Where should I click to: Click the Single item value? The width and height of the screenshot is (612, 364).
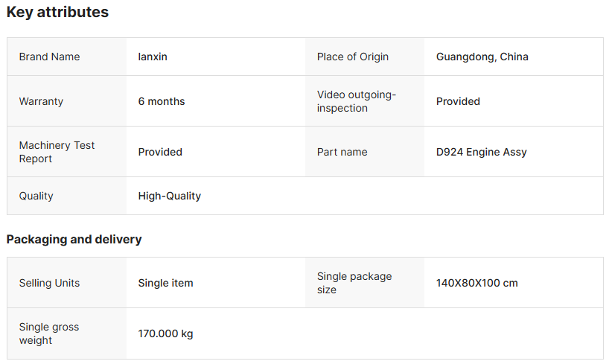click(x=165, y=283)
